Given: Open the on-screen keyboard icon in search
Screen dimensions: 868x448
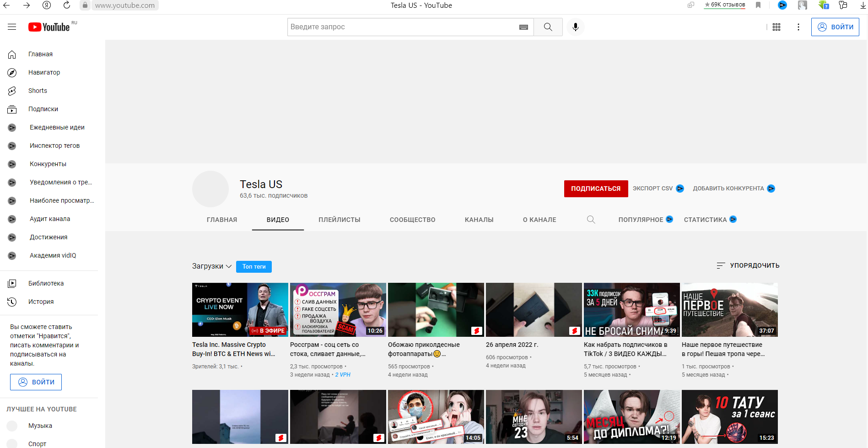Looking at the screenshot, I should tap(524, 27).
